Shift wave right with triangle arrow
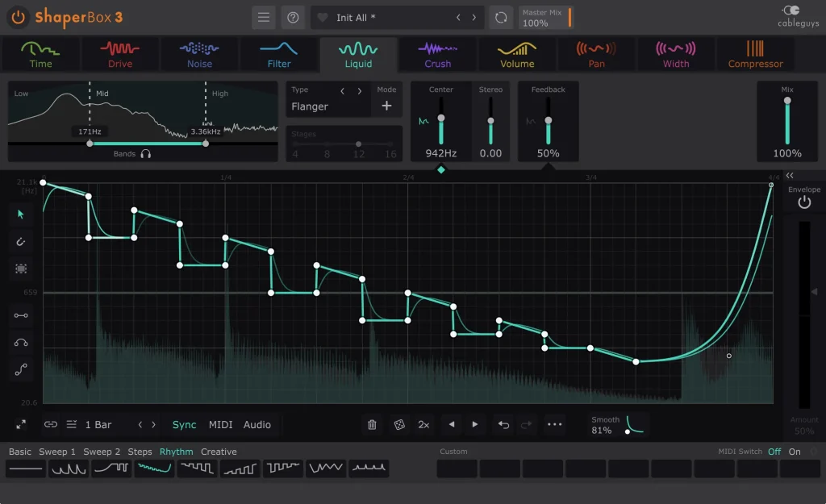826x504 pixels. coord(474,424)
